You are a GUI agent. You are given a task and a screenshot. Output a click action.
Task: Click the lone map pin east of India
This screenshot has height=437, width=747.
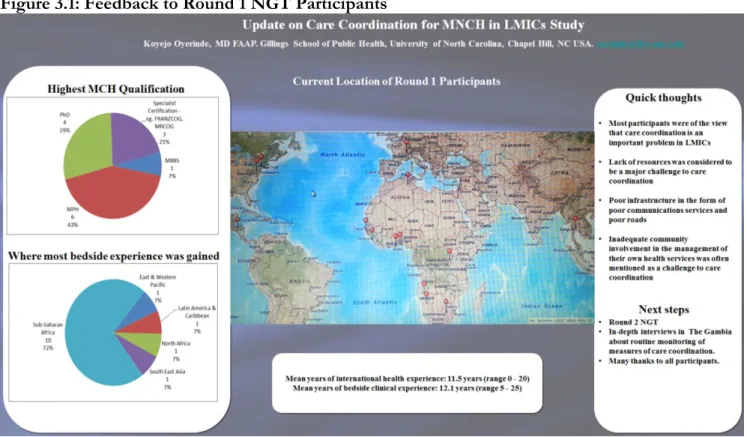575,219
